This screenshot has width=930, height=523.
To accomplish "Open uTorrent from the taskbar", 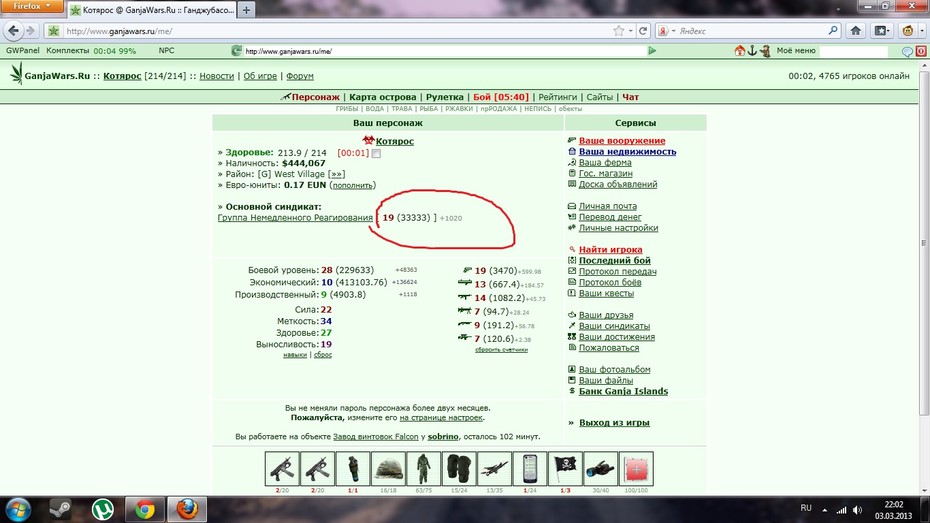I will click(103, 509).
